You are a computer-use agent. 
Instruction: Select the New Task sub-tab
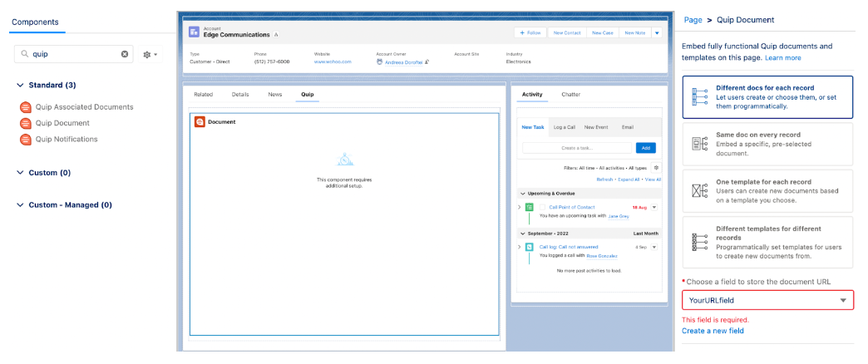tap(533, 126)
